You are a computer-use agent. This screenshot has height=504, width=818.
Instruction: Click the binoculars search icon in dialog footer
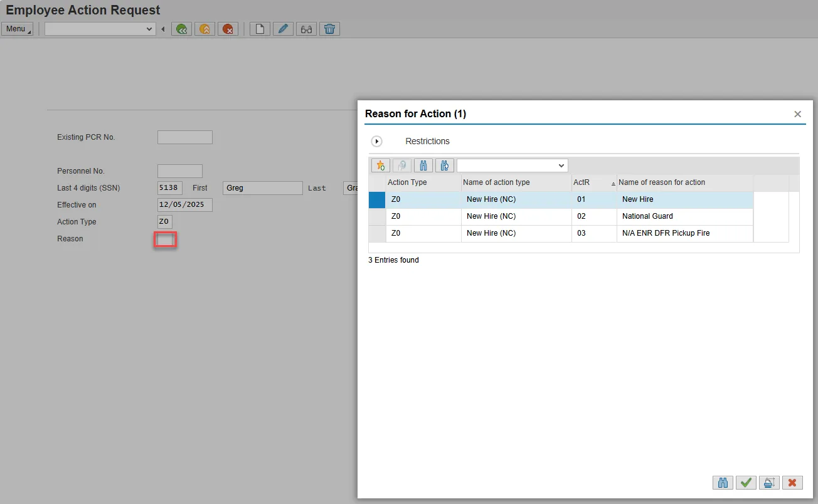(x=723, y=483)
